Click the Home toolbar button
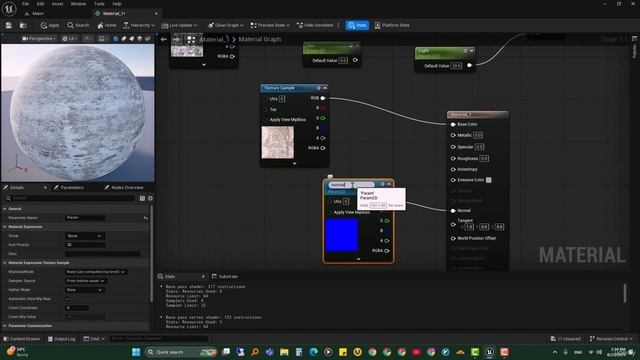640x360 pixels. click(107, 25)
